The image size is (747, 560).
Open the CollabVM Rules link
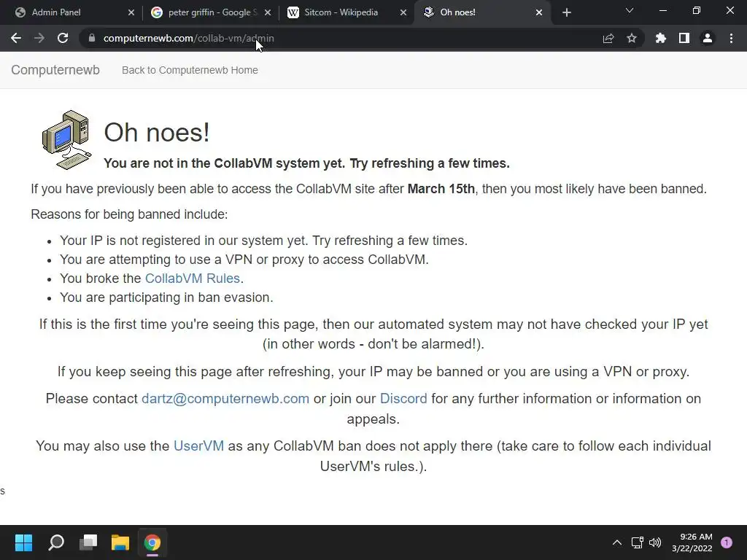tap(193, 278)
